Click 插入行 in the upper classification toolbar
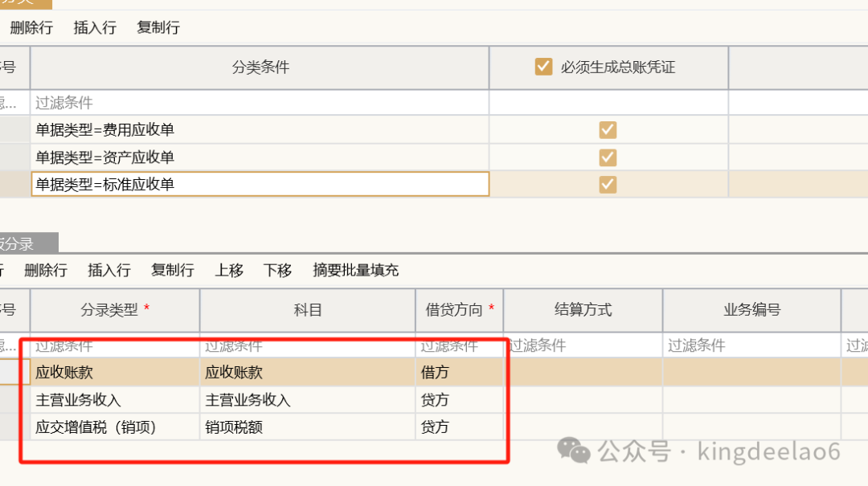 [x=95, y=27]
